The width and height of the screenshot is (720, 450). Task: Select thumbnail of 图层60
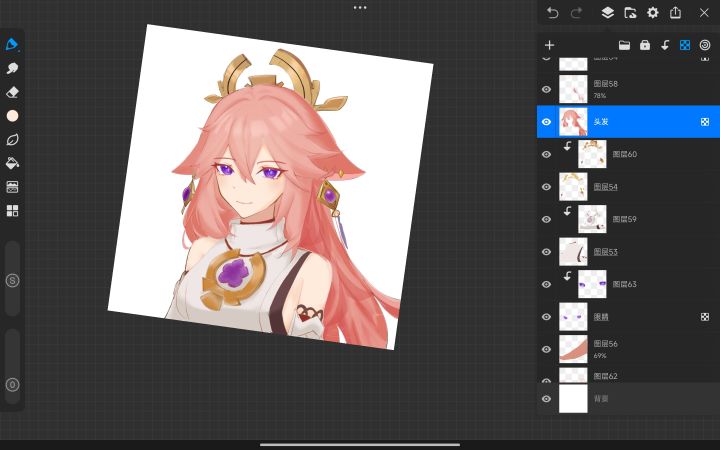[592, 154]
